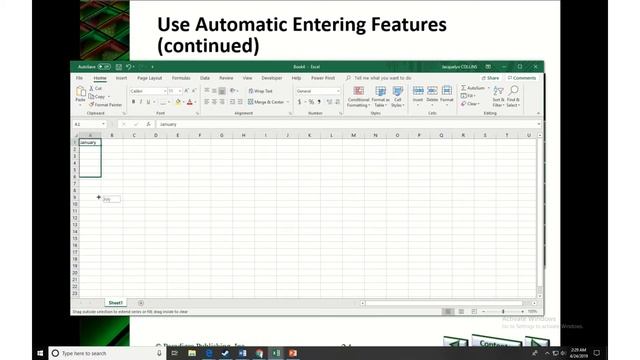Click the taskbar search box
The height and width of the screenshot is (360, 640).
pos(107,353)
